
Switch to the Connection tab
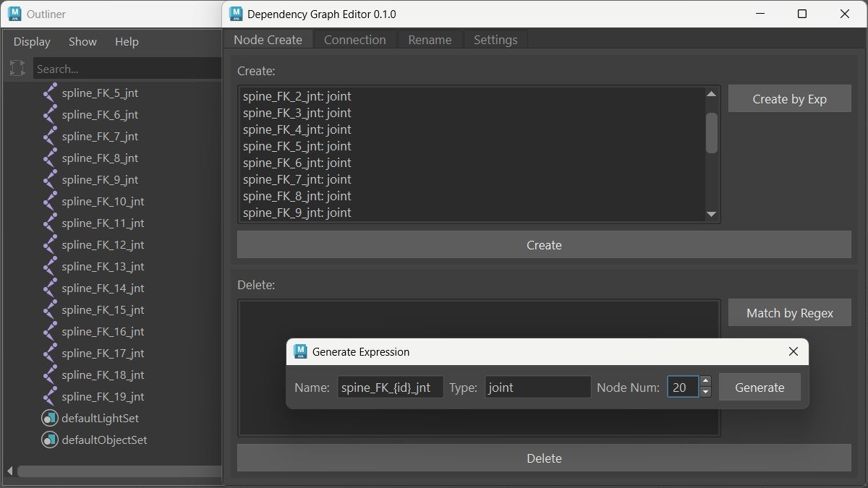[x=355, y=40]
